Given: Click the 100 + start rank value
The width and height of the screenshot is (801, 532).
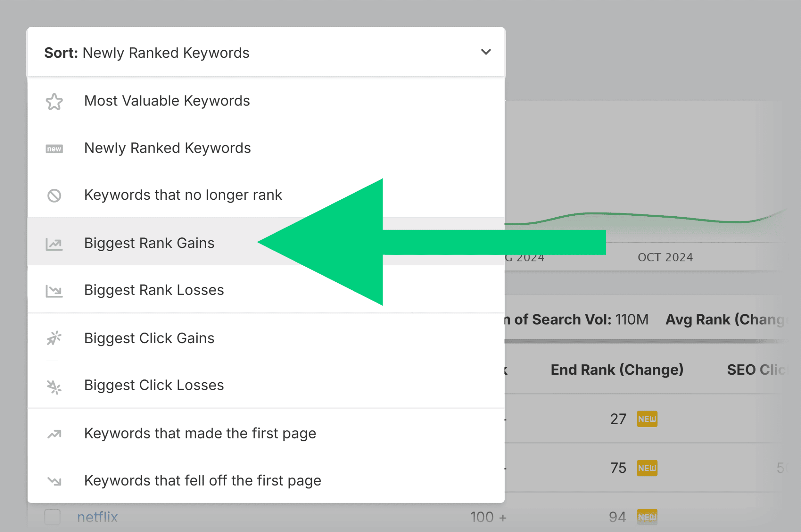Looking at the screenshot, I should click(488, 517).
